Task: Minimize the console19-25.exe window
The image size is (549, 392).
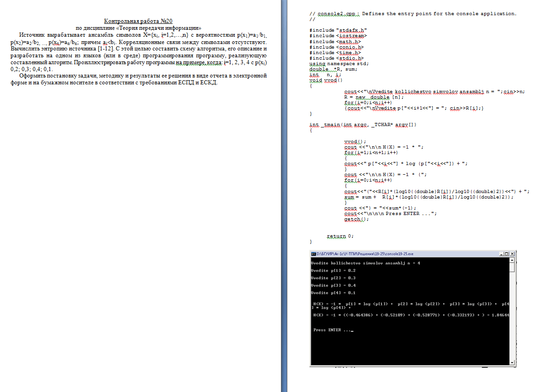Action: point(501,254)
